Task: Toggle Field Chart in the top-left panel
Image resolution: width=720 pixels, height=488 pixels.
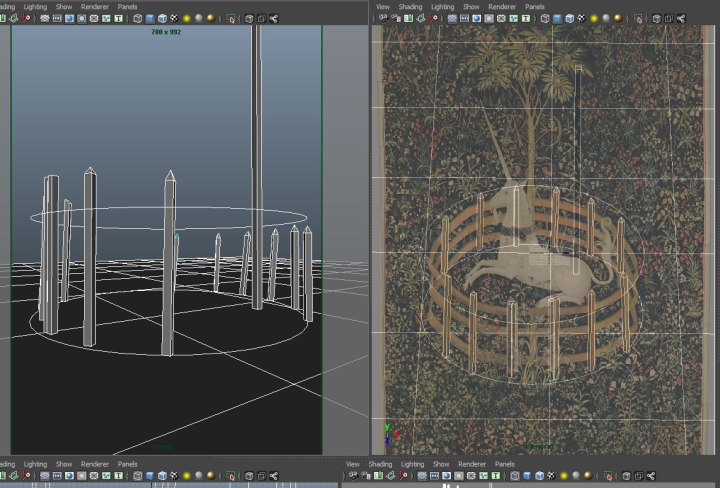Action: (x=94, y=18)
